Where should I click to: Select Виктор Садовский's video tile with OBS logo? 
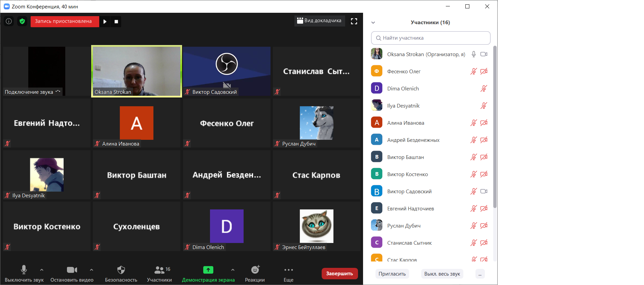227,71
